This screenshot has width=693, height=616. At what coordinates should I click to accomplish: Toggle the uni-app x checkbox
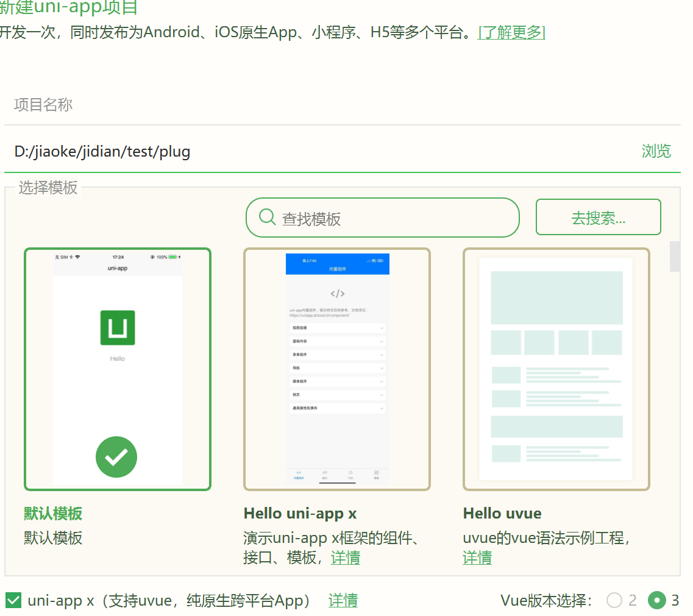(x=13, y=601)
